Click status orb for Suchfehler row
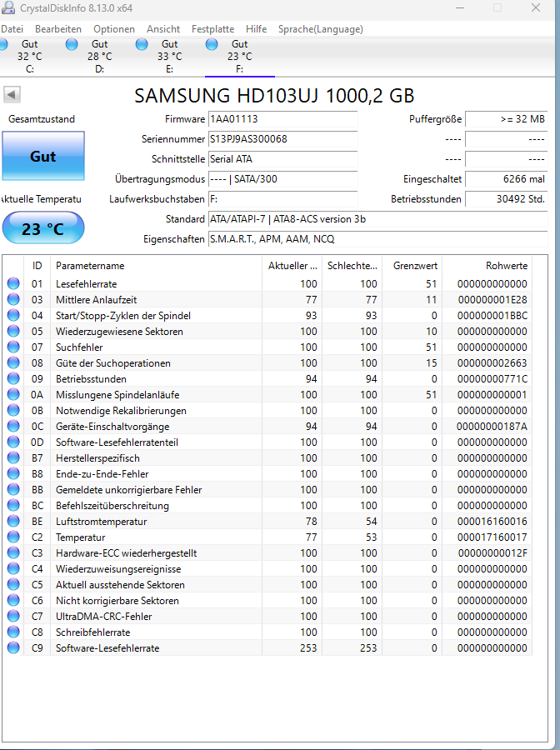The height and width of the screenshot is (750, 560). pyautogui.click(x=13, y=347)
